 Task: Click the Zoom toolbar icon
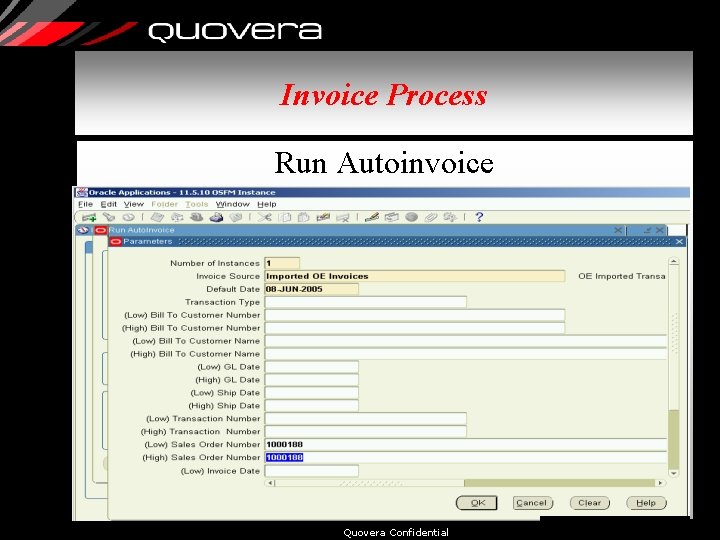tap(391, 217)
